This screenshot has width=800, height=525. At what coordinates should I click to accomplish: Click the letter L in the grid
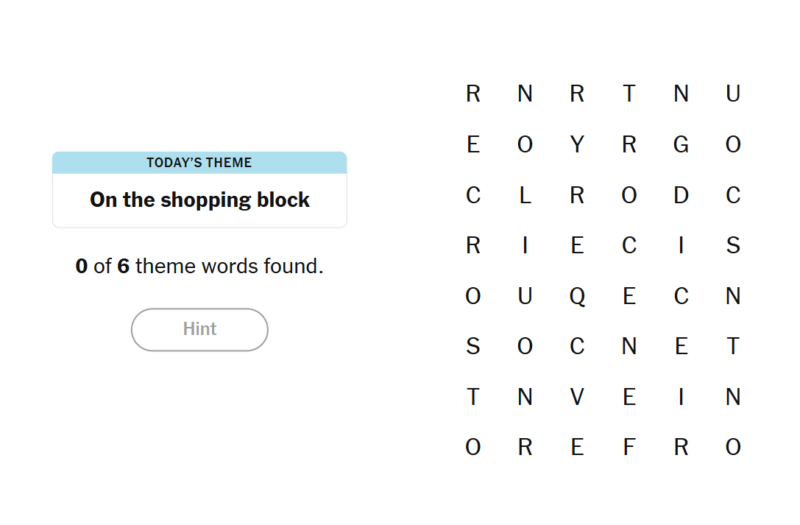(525, 196)
